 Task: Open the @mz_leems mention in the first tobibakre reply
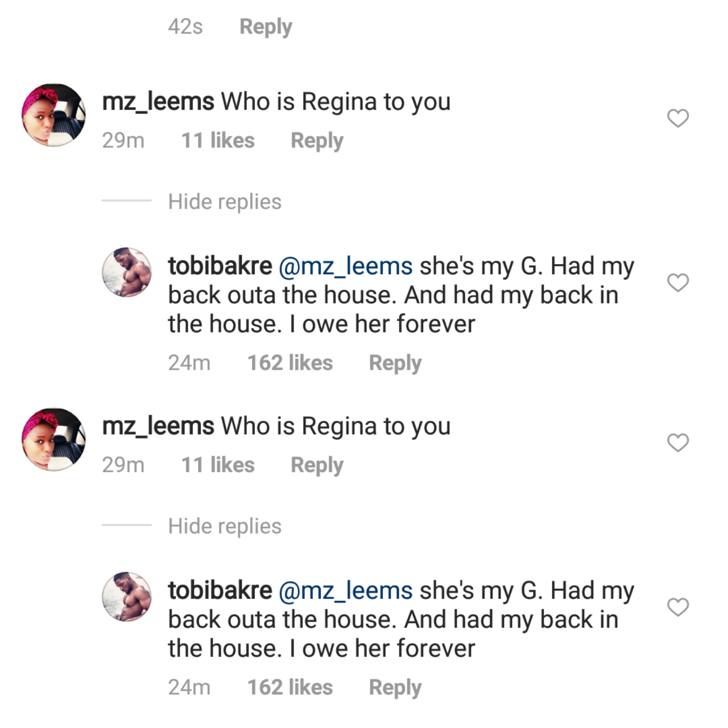click(x=345, y=266)
